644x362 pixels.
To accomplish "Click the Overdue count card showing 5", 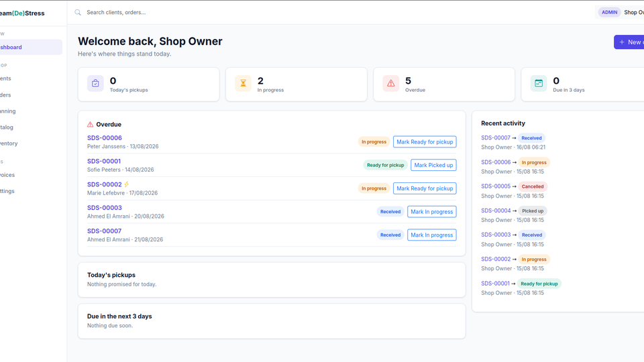I will coord(444,84).
